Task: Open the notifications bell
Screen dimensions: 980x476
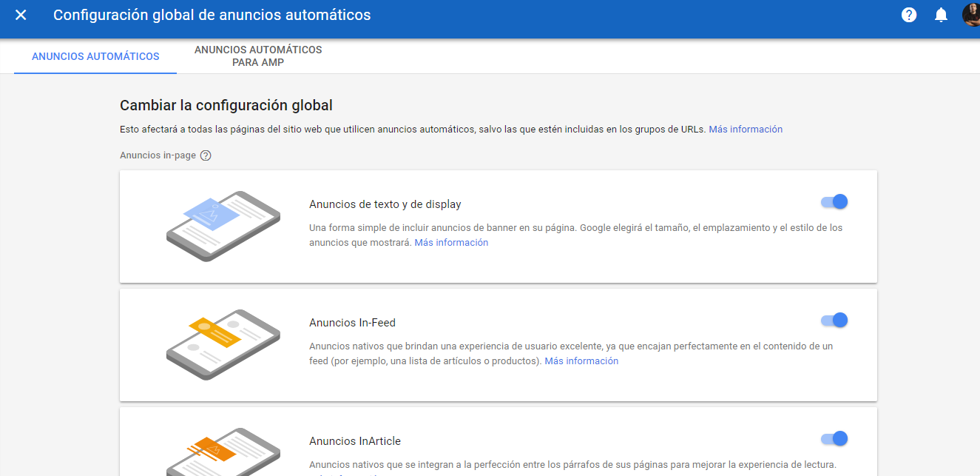Action: [x=941, y=15]
